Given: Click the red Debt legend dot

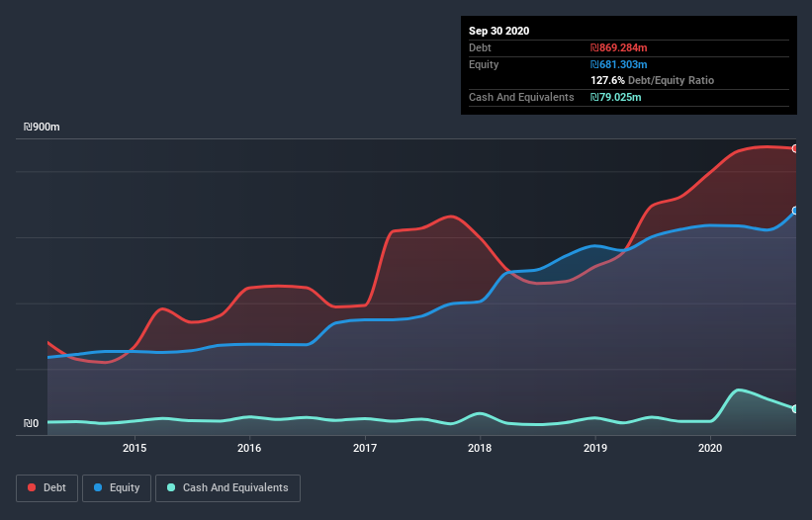Looking at the screenshot, I should coord(32,487).
